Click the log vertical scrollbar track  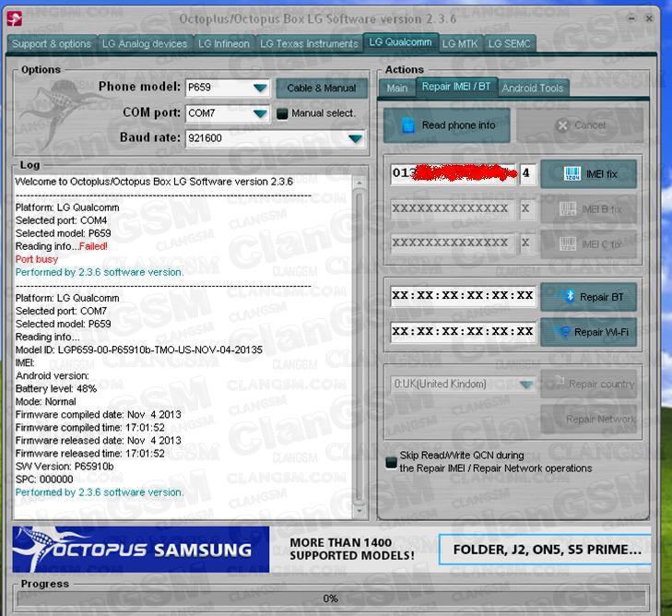click(360, 348)
